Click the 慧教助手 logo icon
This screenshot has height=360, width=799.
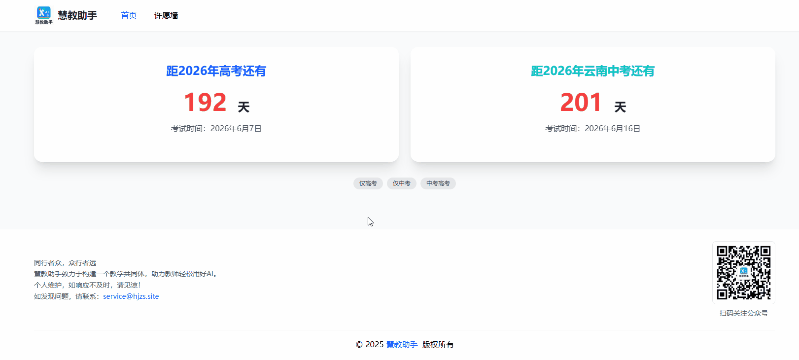click(44, 15)
